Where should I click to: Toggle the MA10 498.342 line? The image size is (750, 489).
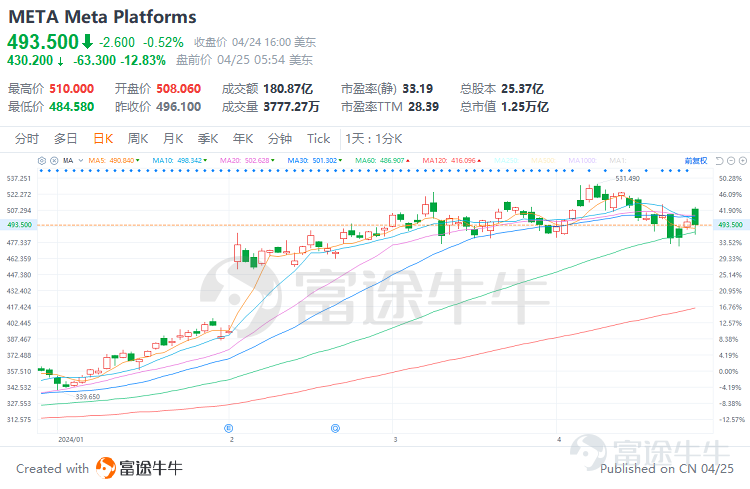[x=180, y=161]
